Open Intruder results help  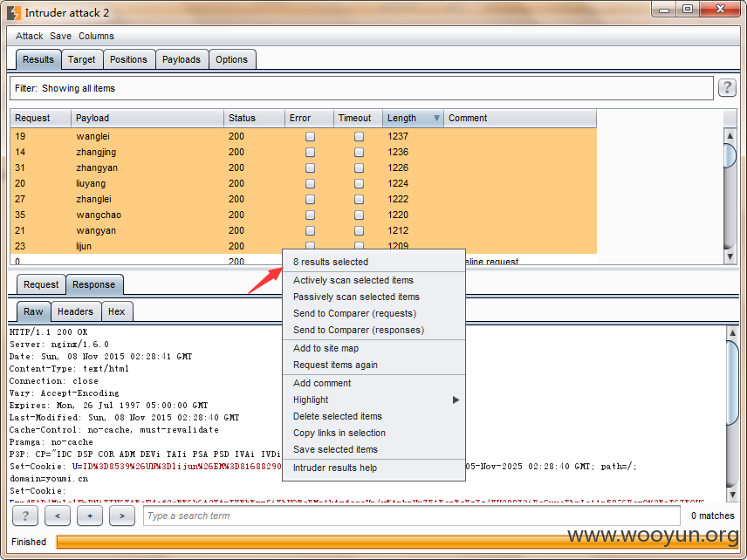374,468
